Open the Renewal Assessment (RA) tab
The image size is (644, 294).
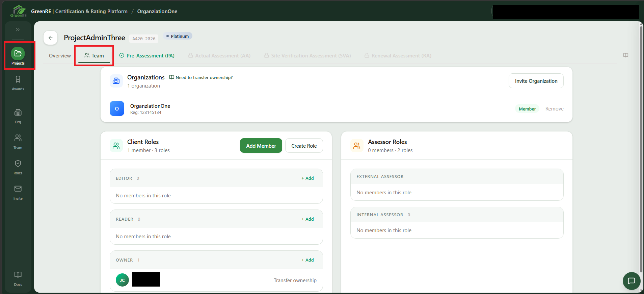point(398,56)
